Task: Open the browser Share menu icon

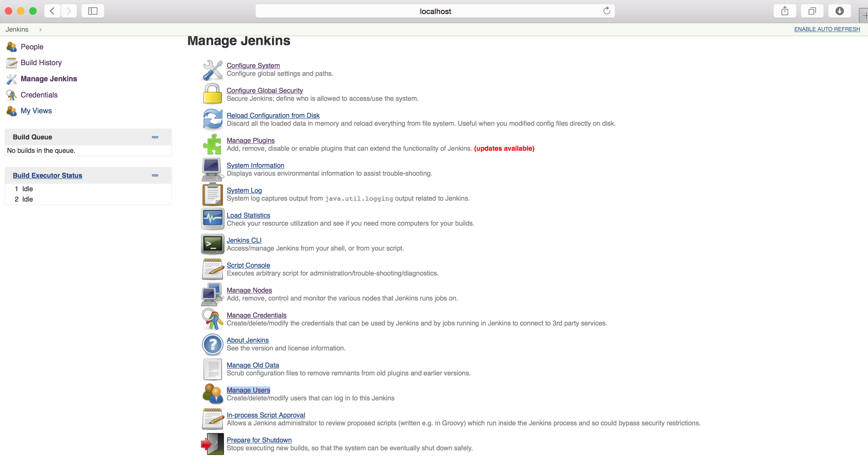Action: click(785, 11)
